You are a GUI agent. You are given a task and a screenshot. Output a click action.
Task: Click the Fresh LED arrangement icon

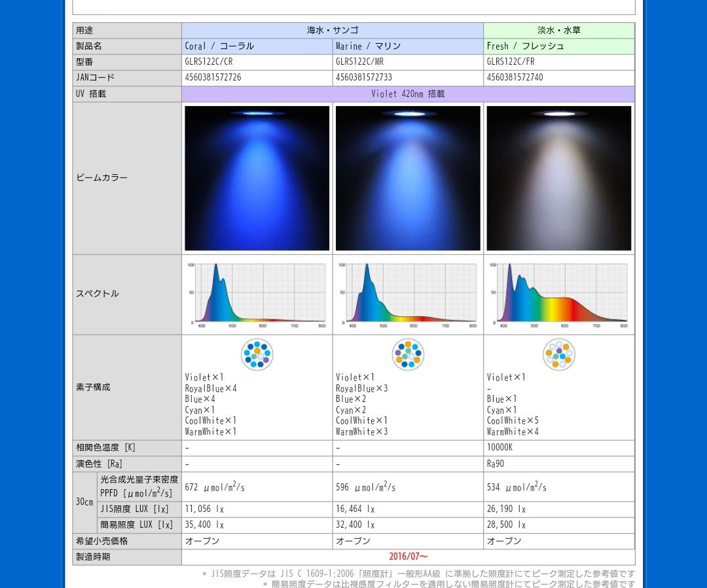click(x=559, y=354)
